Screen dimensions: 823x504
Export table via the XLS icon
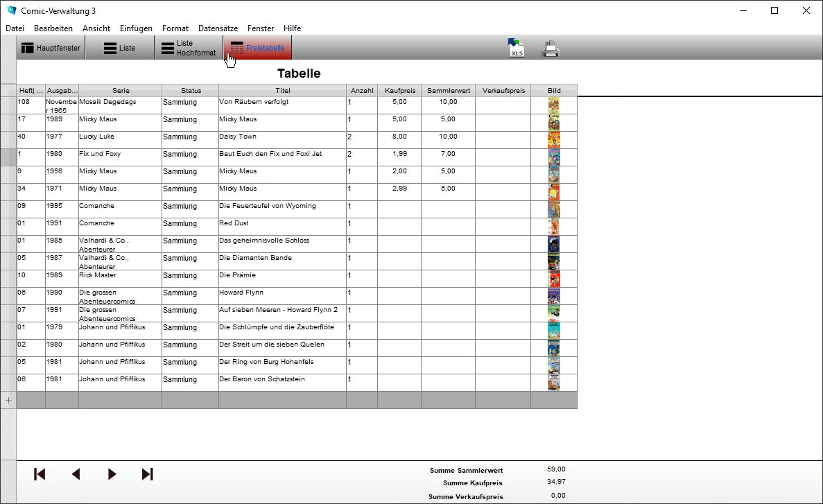pyautogui.click(x=516, y=48)
